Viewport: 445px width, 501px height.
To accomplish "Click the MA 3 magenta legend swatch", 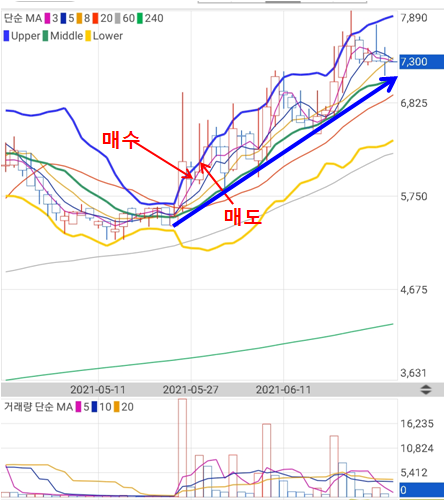I will [x=47, y=18].
